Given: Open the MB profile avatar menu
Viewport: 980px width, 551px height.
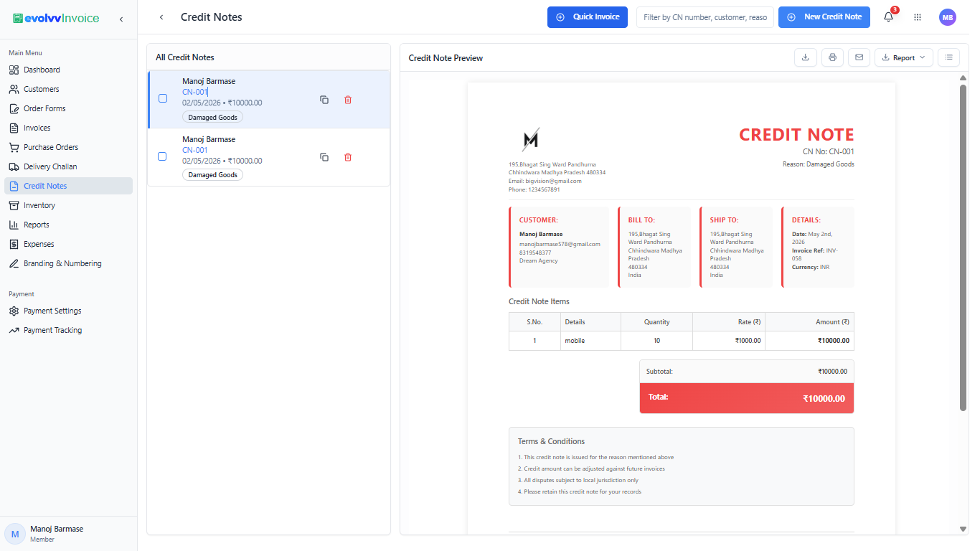Looking at the screenshot, I should click(948, 17).
